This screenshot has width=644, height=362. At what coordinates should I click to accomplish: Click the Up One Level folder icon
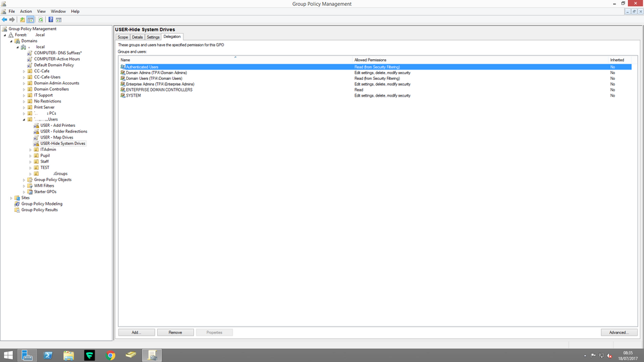[x=23, y=20]
